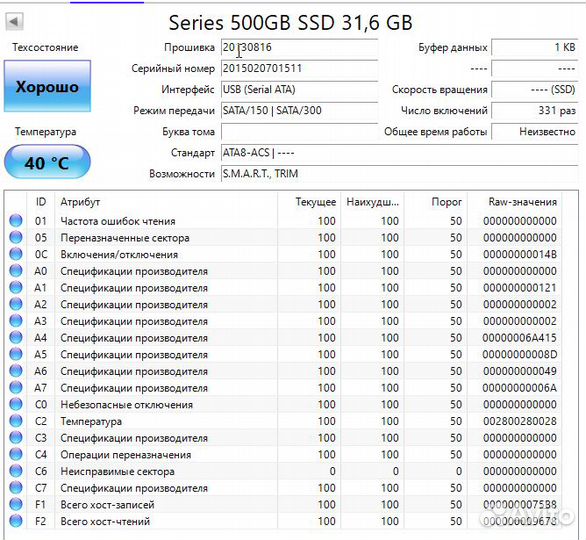Click status circle for attribute 01

[x=16, y=221]
